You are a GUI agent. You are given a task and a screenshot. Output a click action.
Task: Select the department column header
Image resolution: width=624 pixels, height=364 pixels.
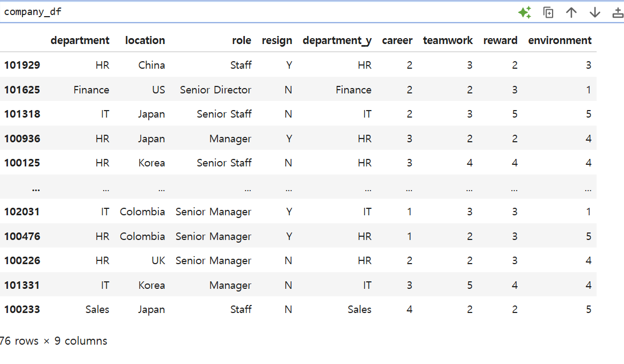coord(79,41)
